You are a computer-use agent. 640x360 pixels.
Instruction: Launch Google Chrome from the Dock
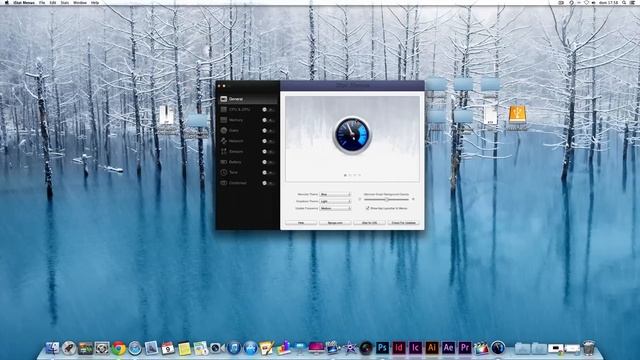tap(118, 348)
